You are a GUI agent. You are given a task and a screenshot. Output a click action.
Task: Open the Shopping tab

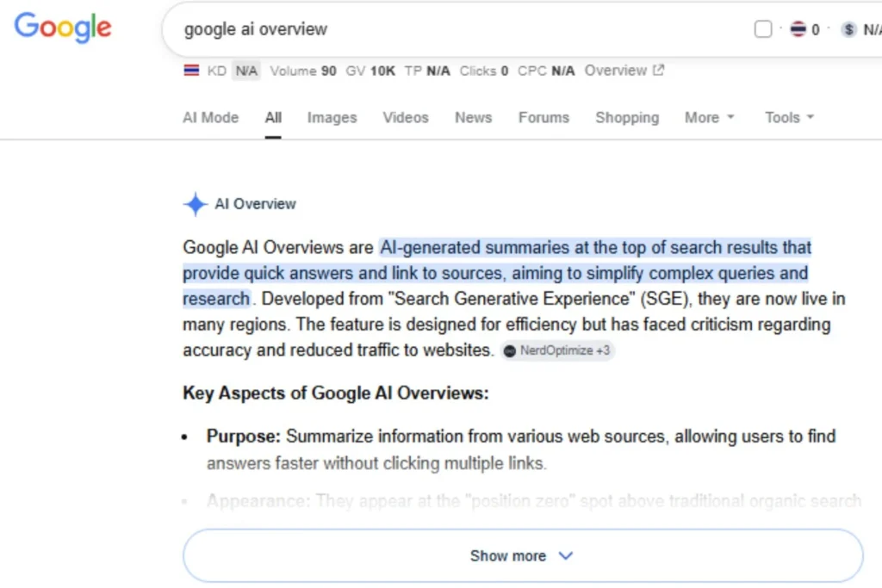[627, 117]
